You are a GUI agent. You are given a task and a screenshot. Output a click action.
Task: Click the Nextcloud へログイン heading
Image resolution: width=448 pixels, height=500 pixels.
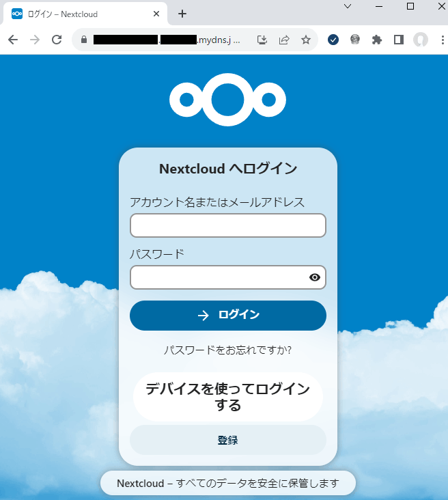228,169
